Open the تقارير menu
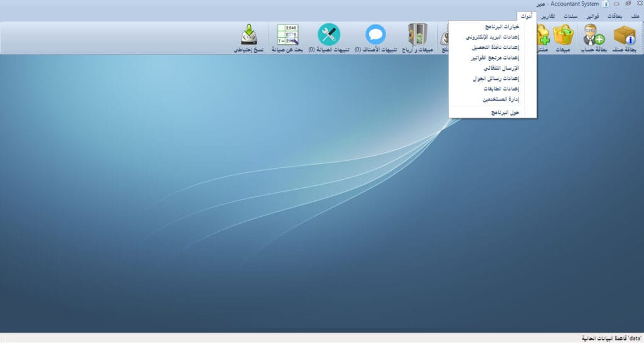The image size is (644, 343). 547,16
